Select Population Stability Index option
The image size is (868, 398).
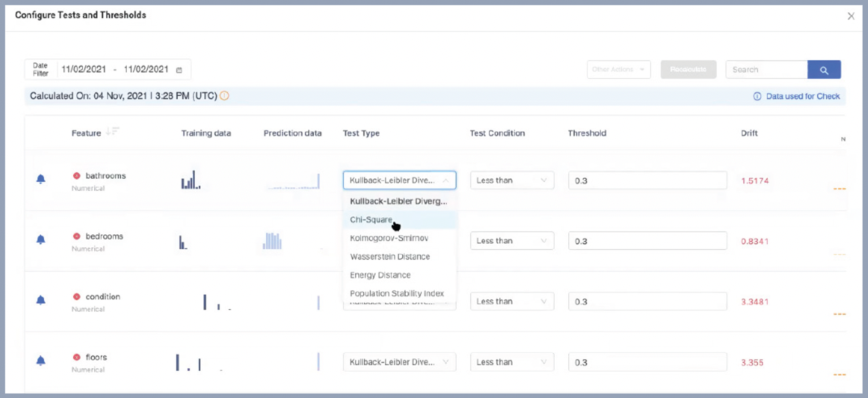pos(400,294)
